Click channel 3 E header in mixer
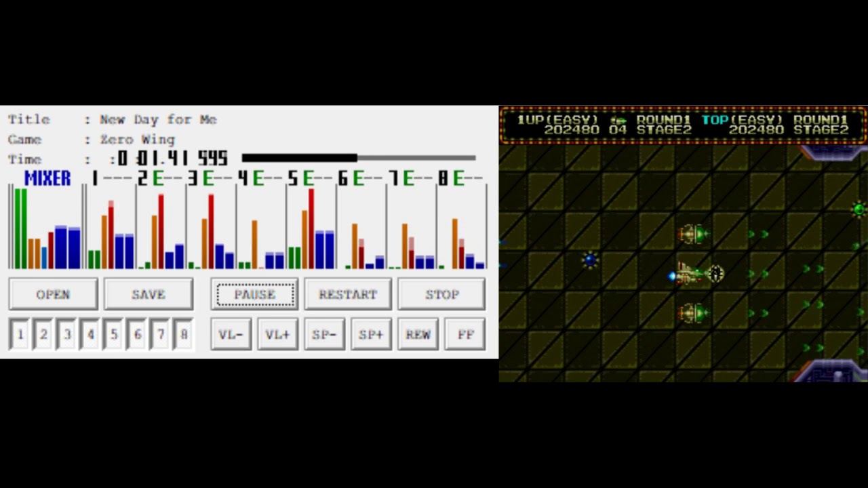Image resolution: width=868 pixels, height=488 pixels. click(210, 178)
